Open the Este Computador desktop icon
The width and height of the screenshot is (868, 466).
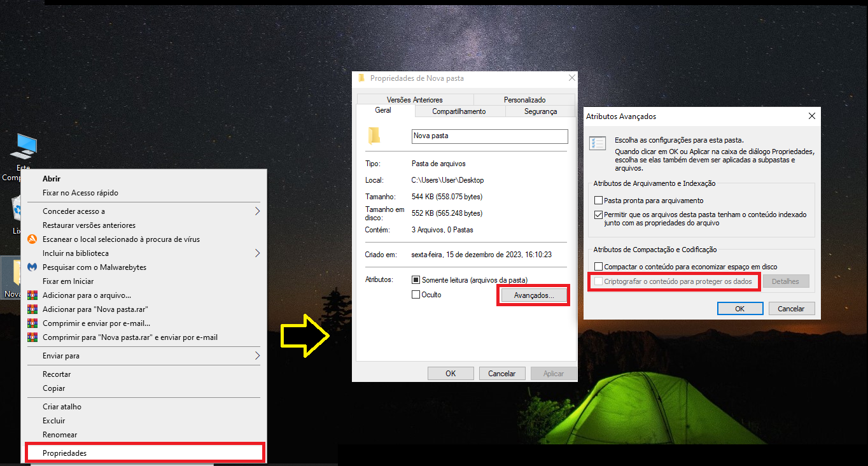[x=24, y=146]
